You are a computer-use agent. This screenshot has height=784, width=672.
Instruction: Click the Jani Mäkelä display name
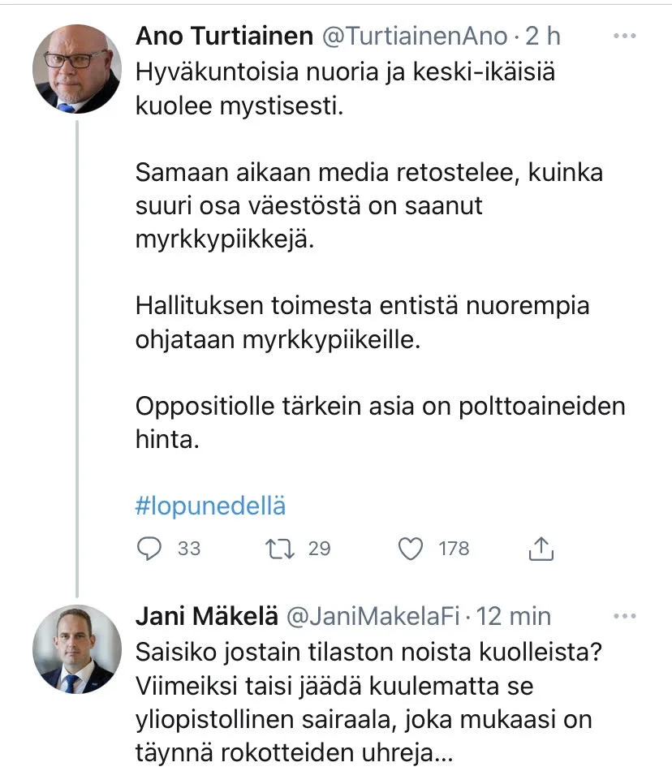click(205, 617)
